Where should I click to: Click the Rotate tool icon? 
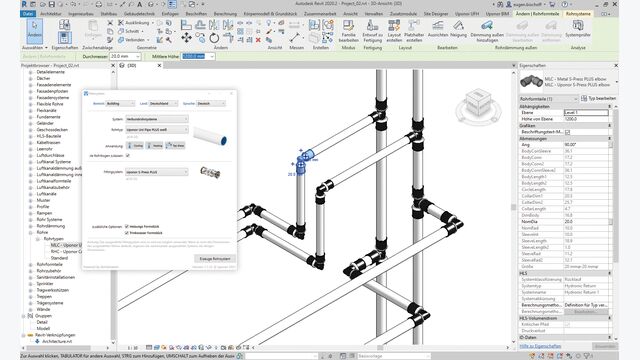pyautogui.click(x=214, y=38)
